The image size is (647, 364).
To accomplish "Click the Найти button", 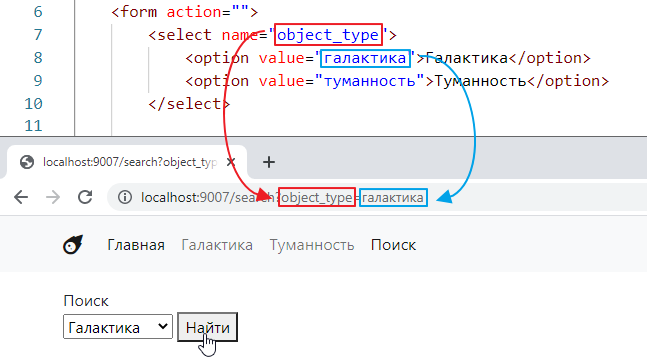I will pyautogui.click(x=208, y=327).
